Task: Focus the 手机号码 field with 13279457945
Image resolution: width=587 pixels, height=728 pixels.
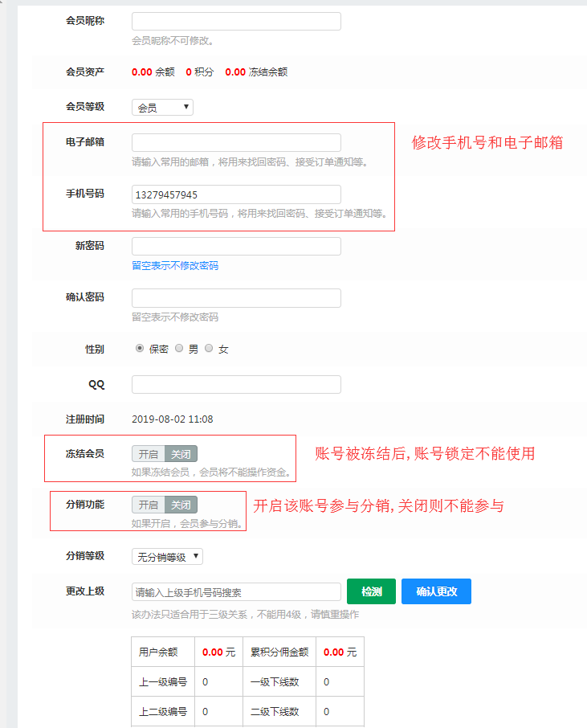Action: tap(236, 194)
